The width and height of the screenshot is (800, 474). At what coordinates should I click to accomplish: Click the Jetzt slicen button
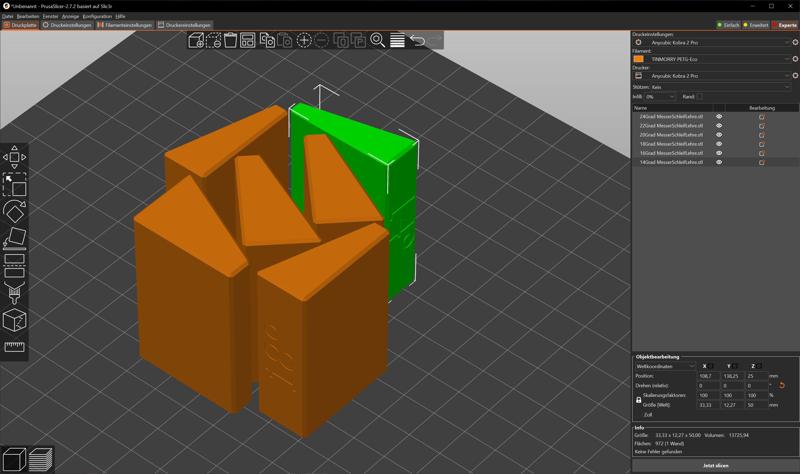(x=716, y=465)
